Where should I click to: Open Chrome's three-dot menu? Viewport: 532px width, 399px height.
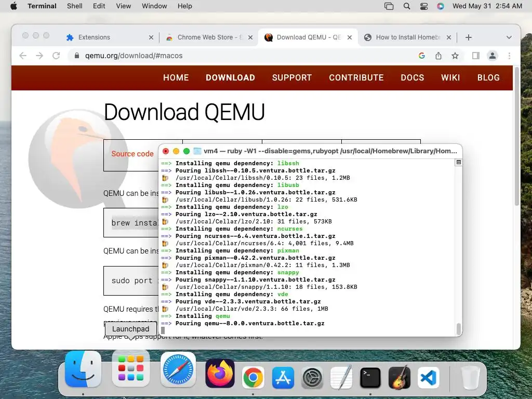coord(509,56)
